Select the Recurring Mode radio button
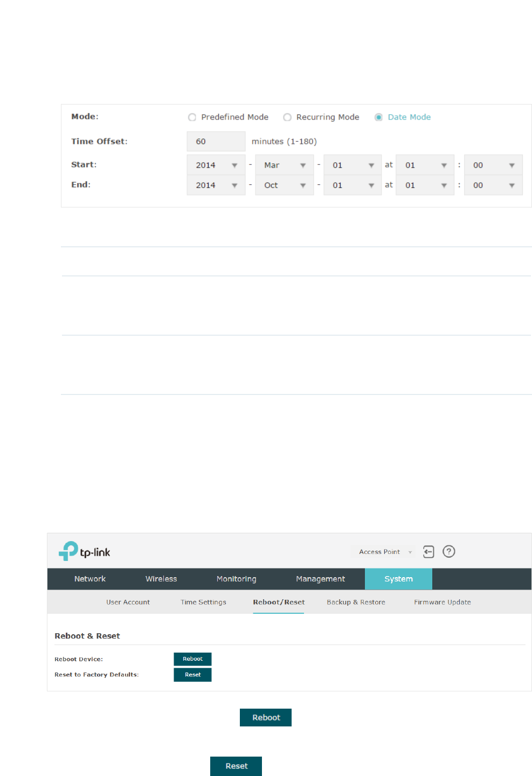The width and height of the screenshot is (532, 776). coord(287,117)
